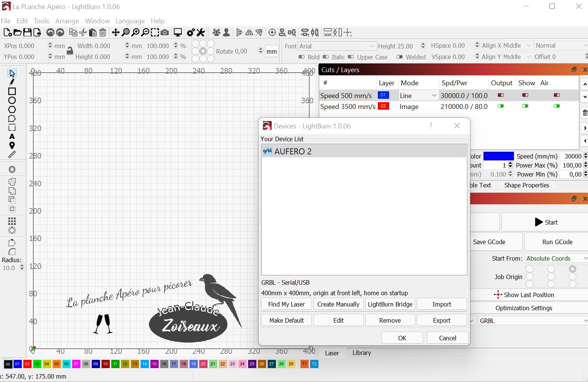Click the camera capture toolbar icon

tap(165, 33)
